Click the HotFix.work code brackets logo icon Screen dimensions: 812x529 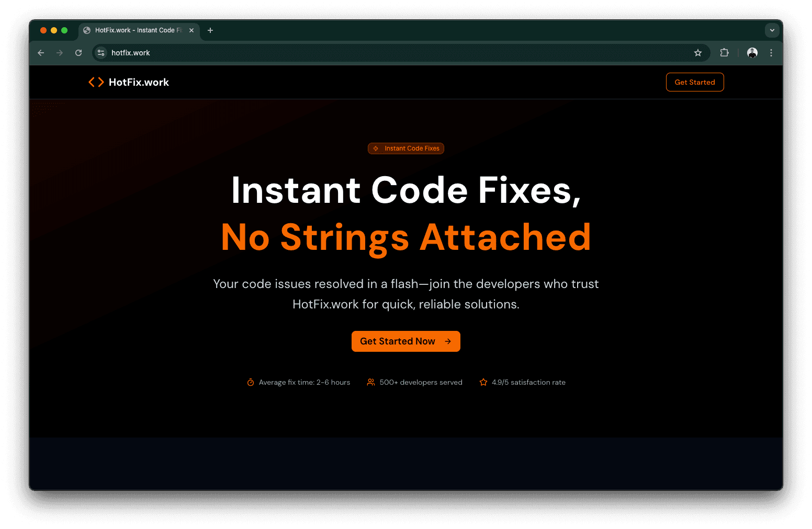pyautogui.click(x=96, y=82)
